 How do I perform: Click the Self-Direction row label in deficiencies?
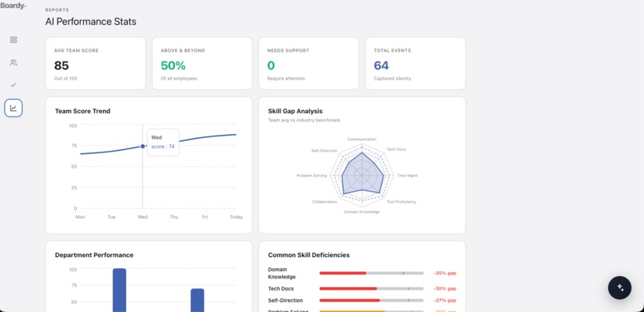click(285, 301)
